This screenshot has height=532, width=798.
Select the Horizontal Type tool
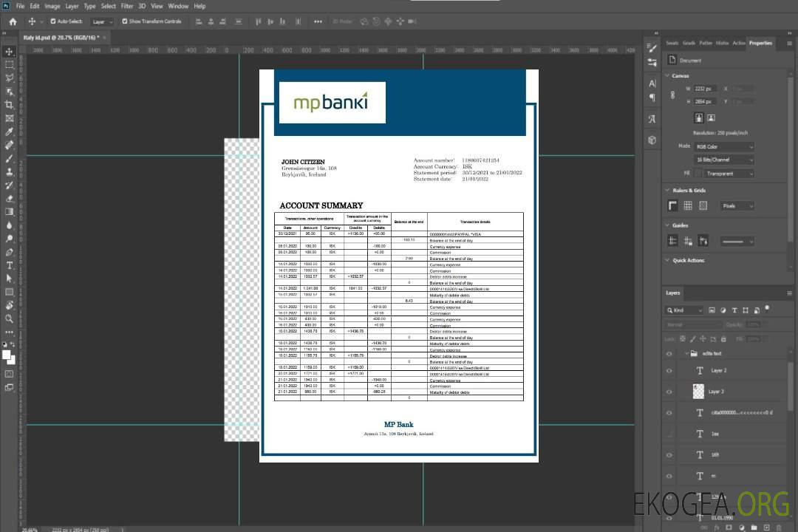pos(9,265)
